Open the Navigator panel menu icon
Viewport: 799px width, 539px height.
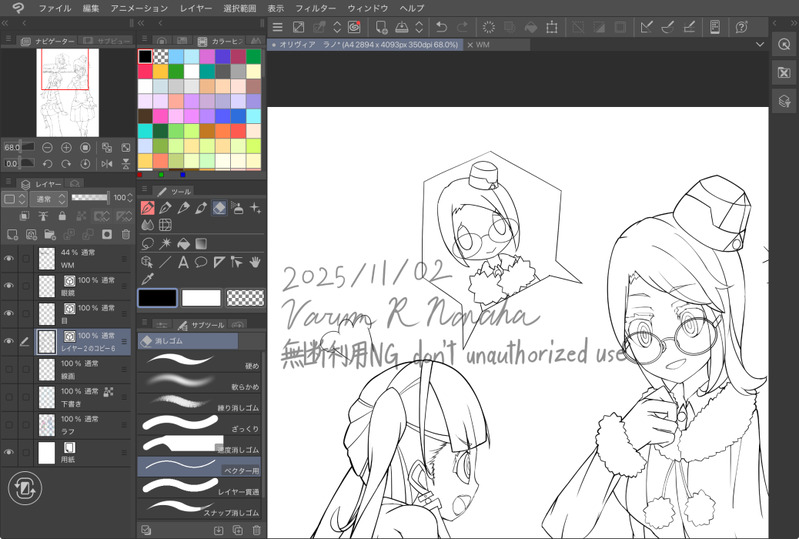(9, 39)
